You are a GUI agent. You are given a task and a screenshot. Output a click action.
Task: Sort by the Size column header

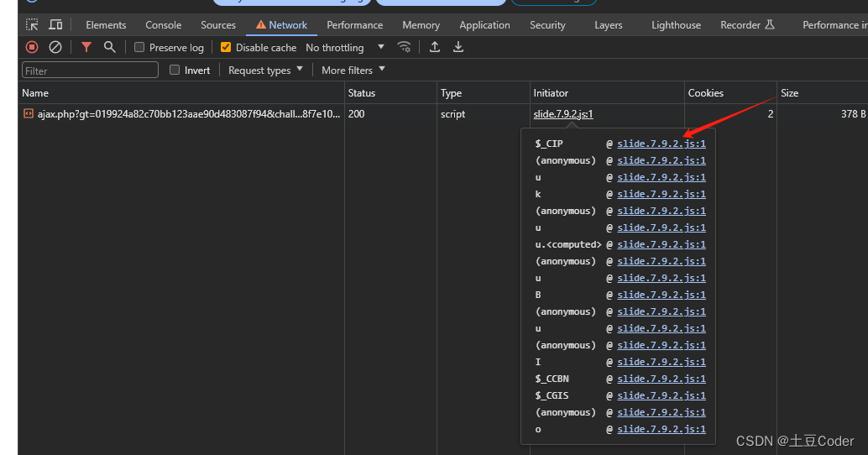[x=823, y=93]
